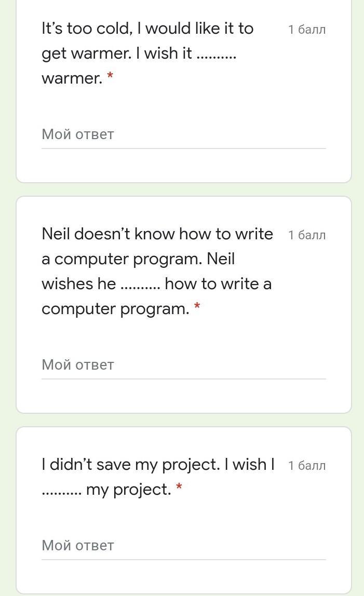Click the final word "warmer." before the asterisk

pyautogui.click(x=72, y=78)
